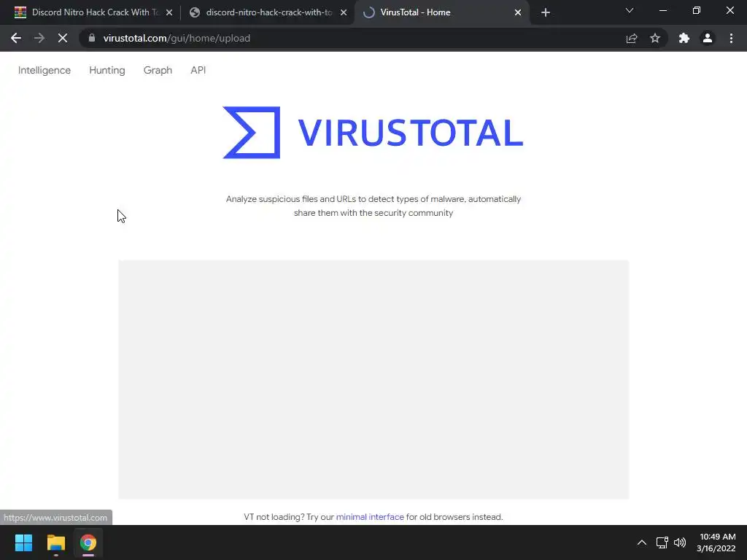Close the VirusTotal - Home tab
The image size is (747, 560).
(x=518, y=12)
